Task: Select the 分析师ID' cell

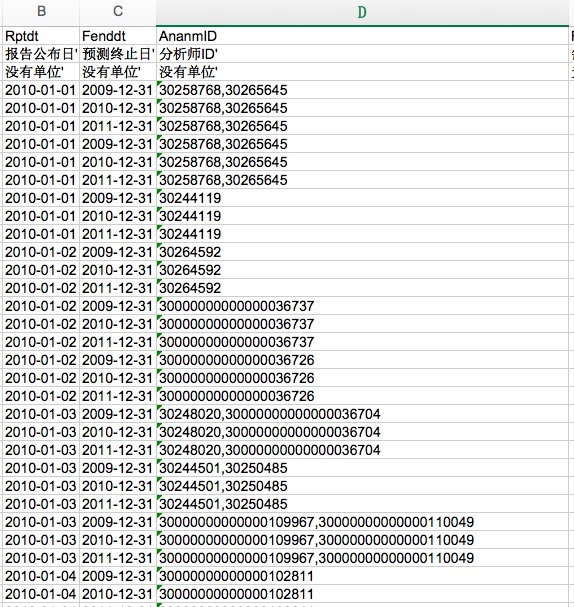Action: [362, 54]
